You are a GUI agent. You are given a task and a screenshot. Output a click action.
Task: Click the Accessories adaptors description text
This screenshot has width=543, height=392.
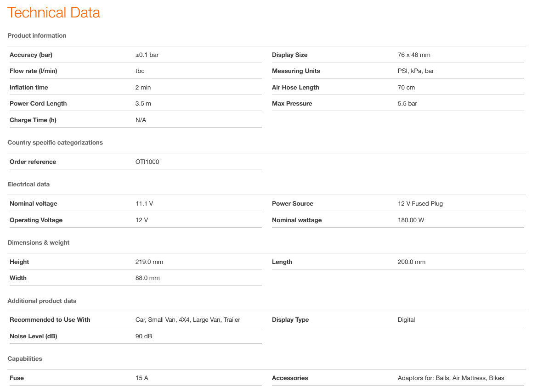click(x=451, y=378)
